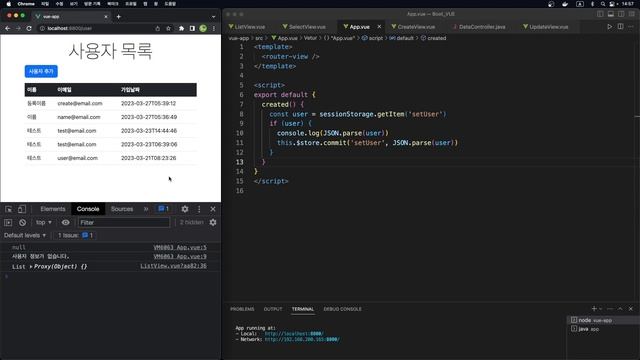This screenshot has height=360, width=640.
Task: Open console settings gear beside 2 hidden
Action: click(x=213, y=222)
